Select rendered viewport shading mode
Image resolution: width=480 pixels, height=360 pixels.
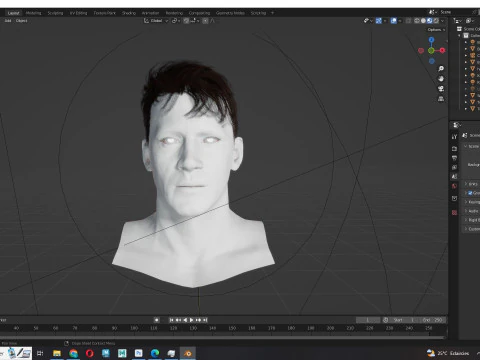coord(436,21)
